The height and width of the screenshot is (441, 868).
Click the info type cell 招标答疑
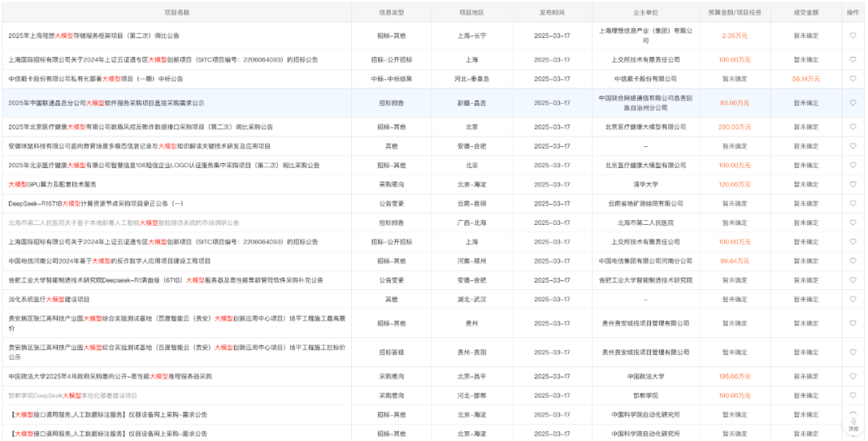click(391, 352)
